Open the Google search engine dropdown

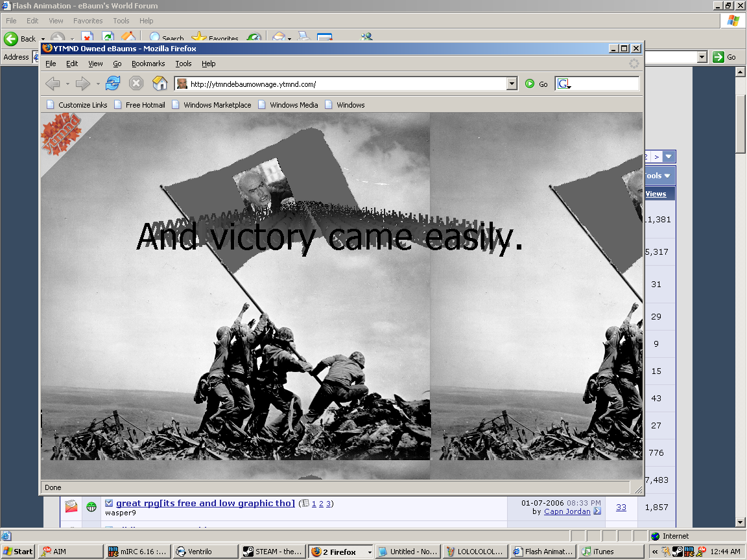[563, 84]
